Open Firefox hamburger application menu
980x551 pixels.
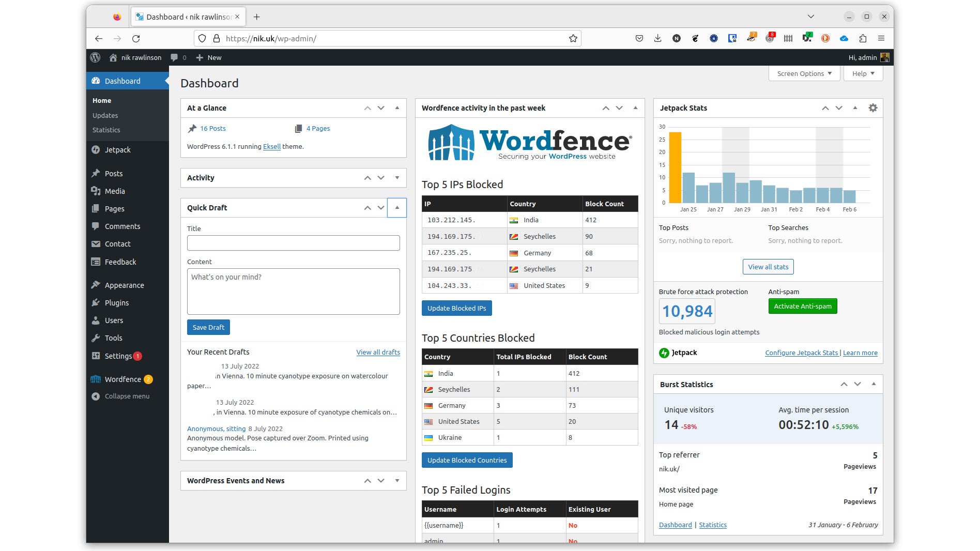point(881,39)
